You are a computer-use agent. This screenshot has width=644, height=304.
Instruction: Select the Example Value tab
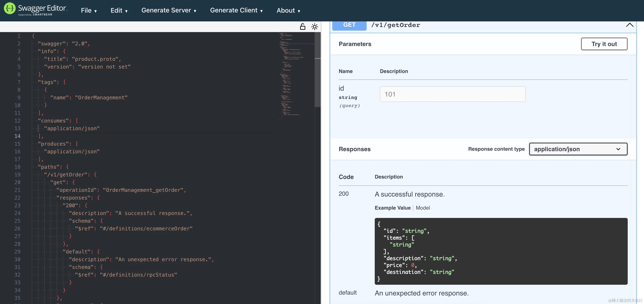pos(393,208)
